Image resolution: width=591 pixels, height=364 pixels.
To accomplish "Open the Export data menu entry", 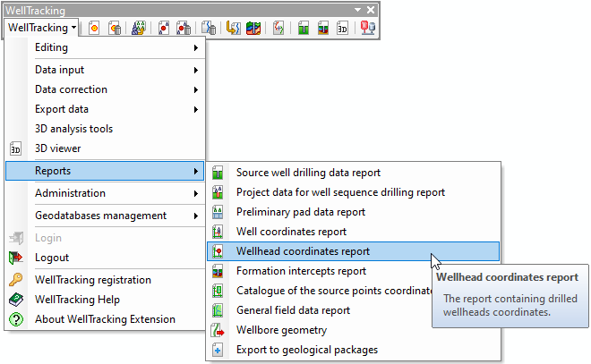I will 105,109.
